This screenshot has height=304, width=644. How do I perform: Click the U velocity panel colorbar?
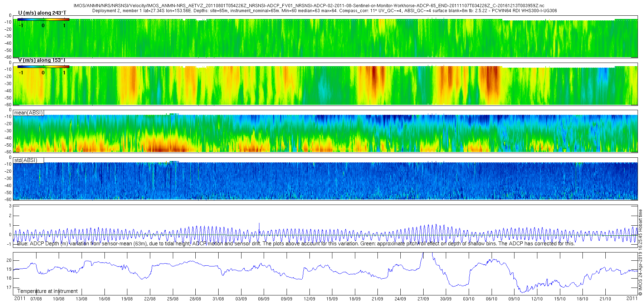coord(43,20)
